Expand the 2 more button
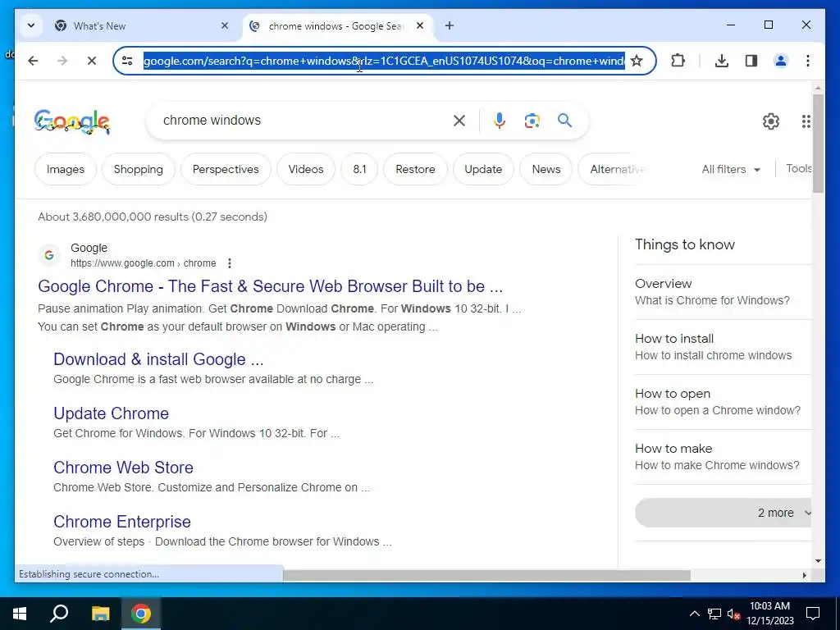Image resolution: width=840 pixels, height=630 pixels. [724, 513]
